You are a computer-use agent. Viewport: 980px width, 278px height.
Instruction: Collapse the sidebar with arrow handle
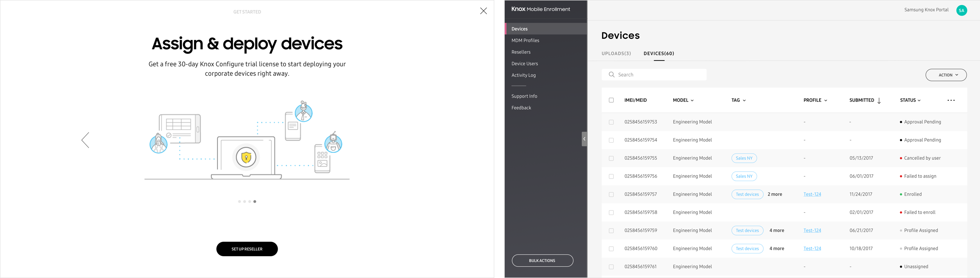tap(584, 139)
